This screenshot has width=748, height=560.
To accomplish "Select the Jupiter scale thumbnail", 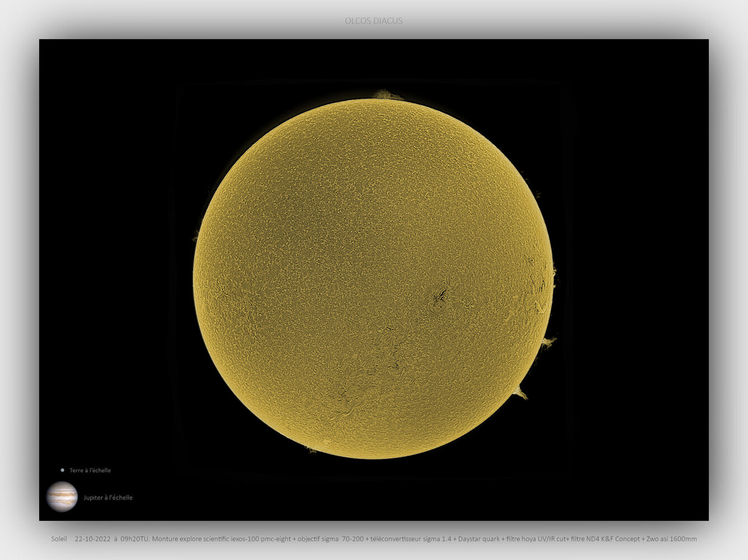I will [62, 497].
